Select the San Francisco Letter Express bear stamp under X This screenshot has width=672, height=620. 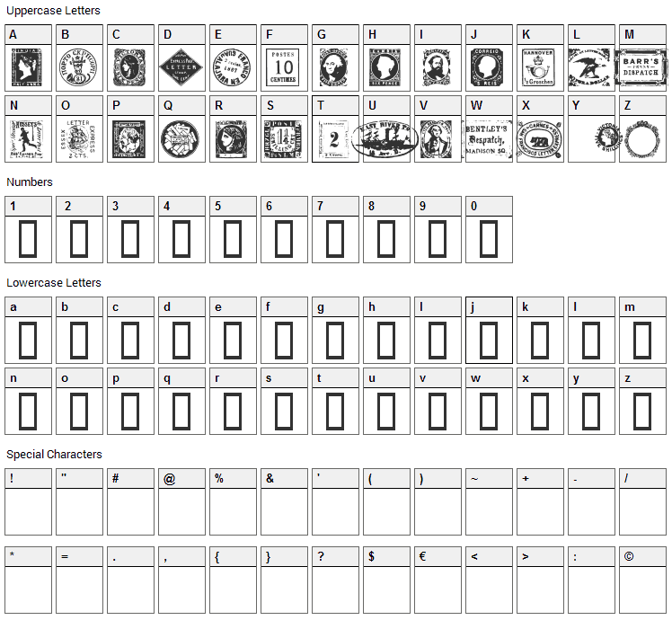coord(539,139)
